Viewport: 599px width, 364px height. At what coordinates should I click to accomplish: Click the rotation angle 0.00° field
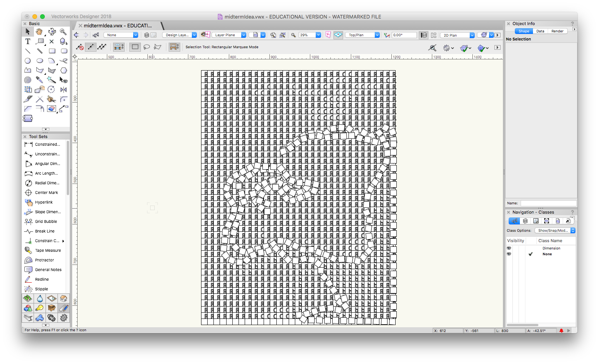pyautogui.click(x=404, y=35)
